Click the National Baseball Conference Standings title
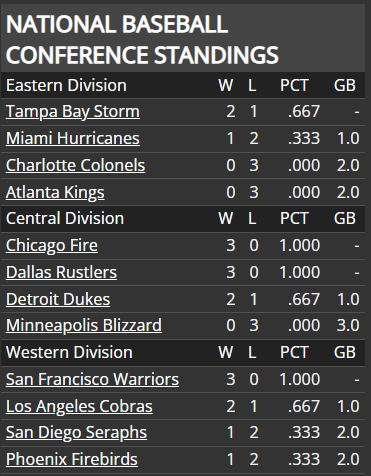The width and height of the screenshot is (371, 476). (x=142, y=39)
